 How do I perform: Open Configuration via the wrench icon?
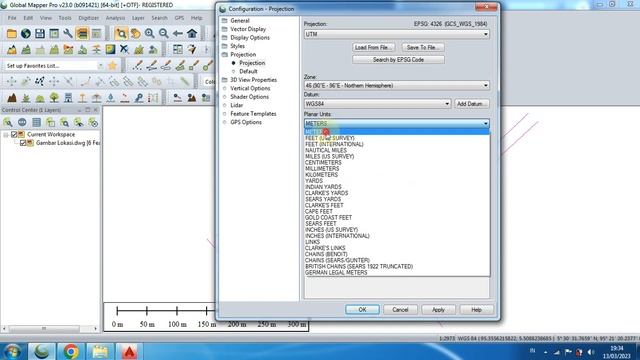(68, 33)
